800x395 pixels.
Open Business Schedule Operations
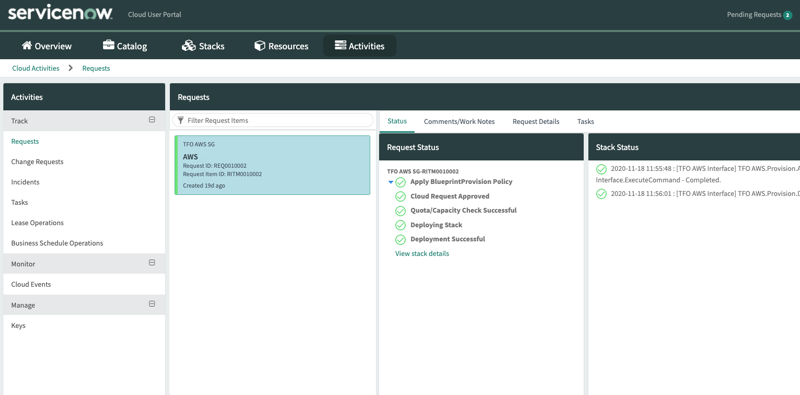pyautogui.click(x=57, y=243)
